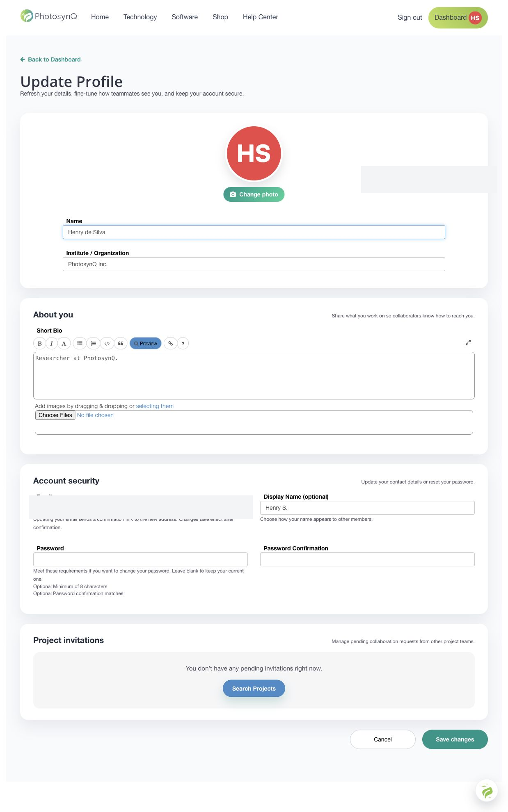The image size is (508, 812).
Task: Save changes to the profile
Action: coord(455,739)
